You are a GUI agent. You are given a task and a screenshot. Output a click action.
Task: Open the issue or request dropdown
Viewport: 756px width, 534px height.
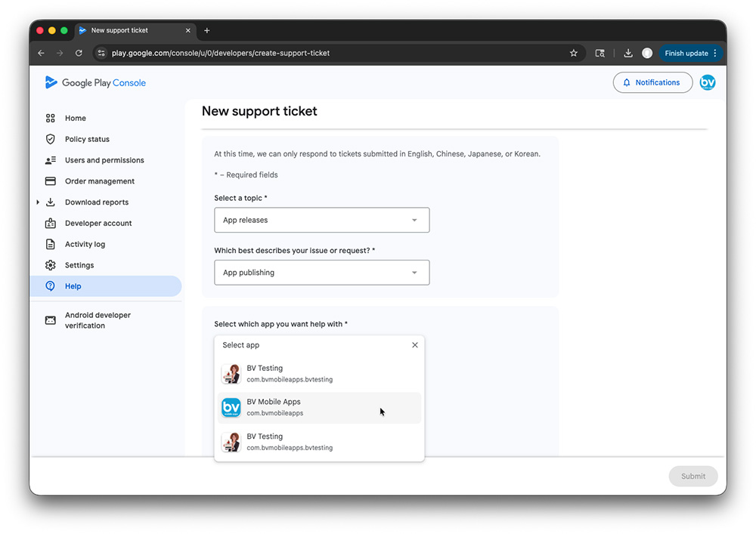point(321,273)
